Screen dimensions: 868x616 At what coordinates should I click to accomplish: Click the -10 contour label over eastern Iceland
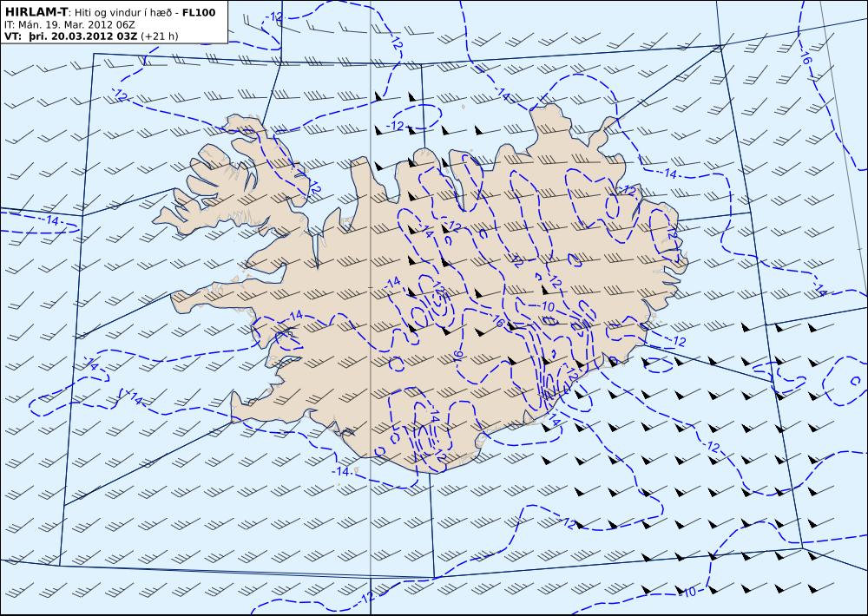coord(545,306)
